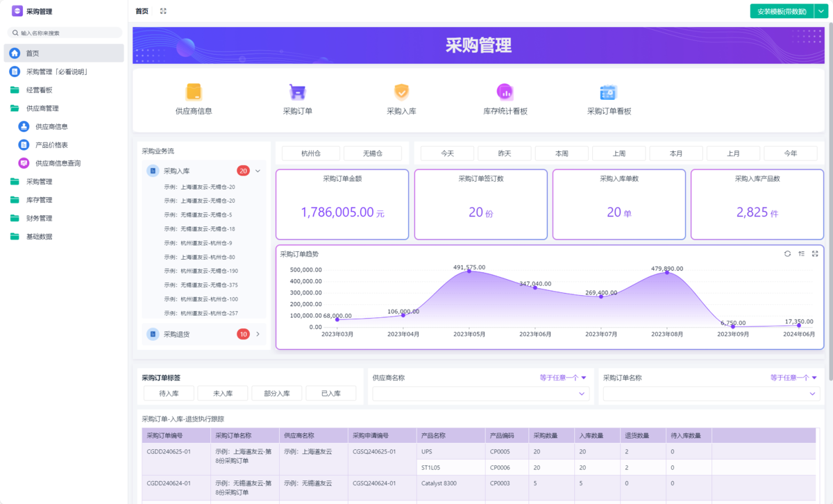Filter by 无锡仓 warehouse
The height and width of the screenshot is (504, 833).
tap(373, 153)
